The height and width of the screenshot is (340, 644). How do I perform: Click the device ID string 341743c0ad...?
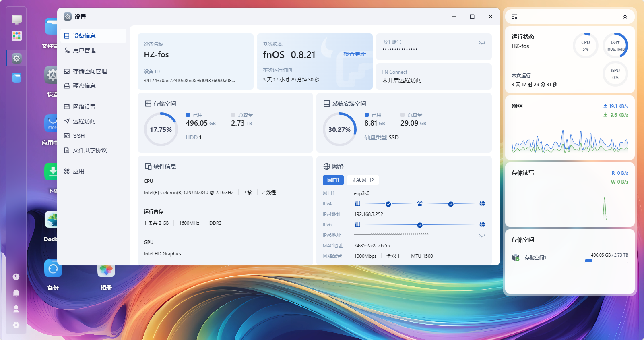(x=190, y=80)
